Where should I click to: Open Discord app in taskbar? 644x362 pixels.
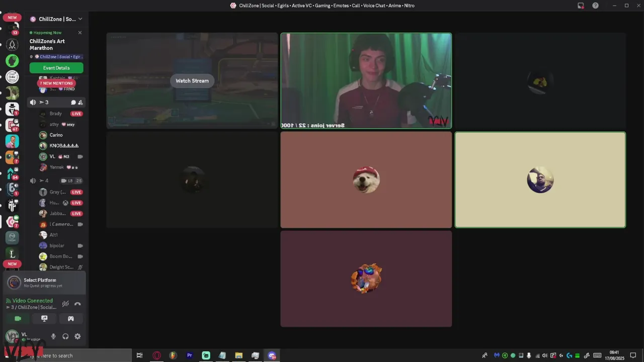[x=272, y=355]
